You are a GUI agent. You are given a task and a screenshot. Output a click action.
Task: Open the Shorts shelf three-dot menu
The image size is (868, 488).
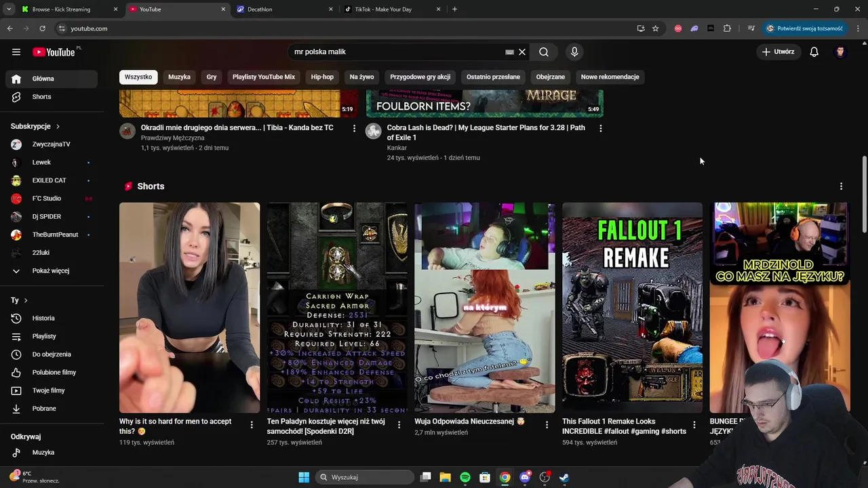tap(841, 186)
